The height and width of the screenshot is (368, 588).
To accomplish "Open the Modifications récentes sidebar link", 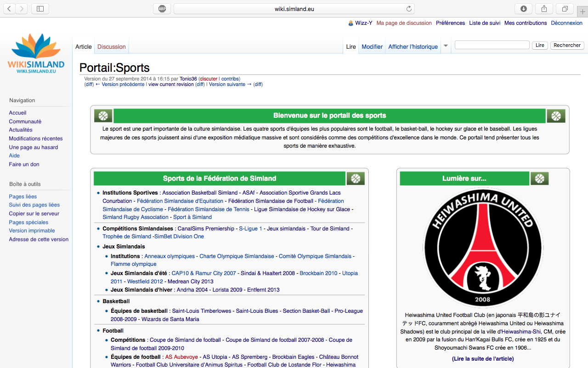I will 36,138.
